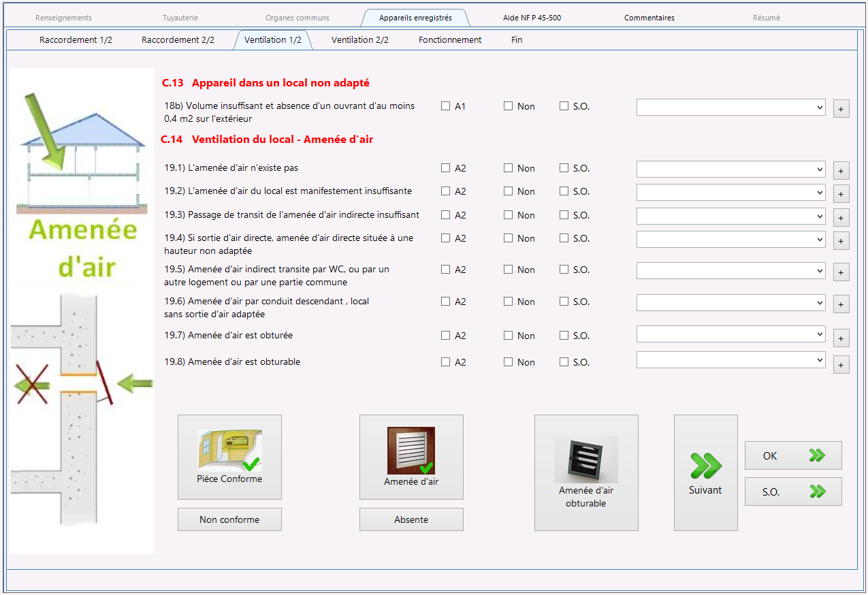
Task: Click the Amenée d'air obturable icon button
Action: [x=586, y=472]
